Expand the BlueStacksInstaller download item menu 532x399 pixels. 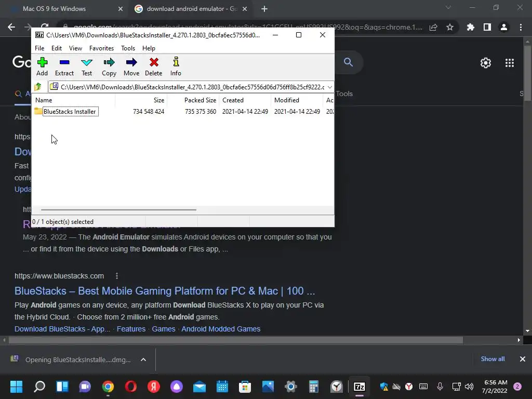(x=143, y=360)
